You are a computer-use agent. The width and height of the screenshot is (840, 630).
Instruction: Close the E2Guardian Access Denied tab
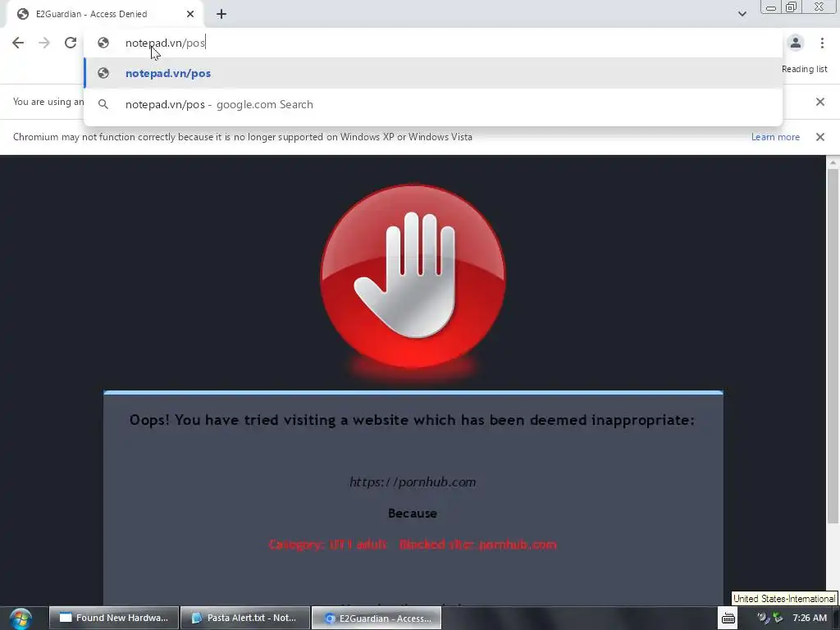[190, 15]
